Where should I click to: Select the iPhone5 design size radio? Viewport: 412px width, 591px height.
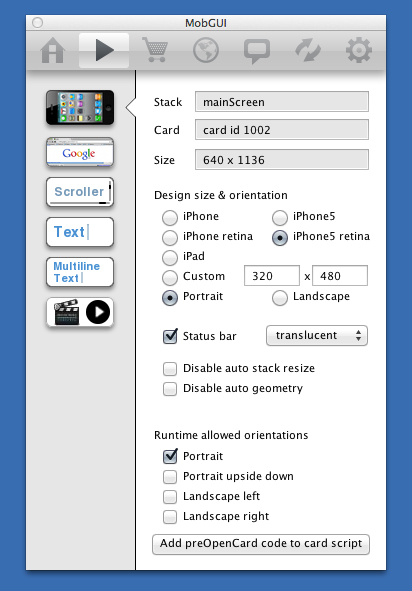click(280, 217)
